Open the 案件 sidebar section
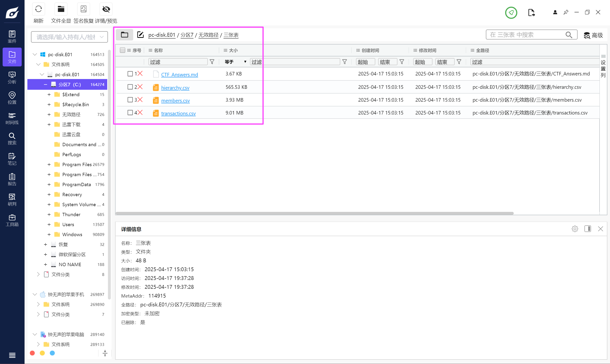This screenshot has width=610, height=364. 12,37
